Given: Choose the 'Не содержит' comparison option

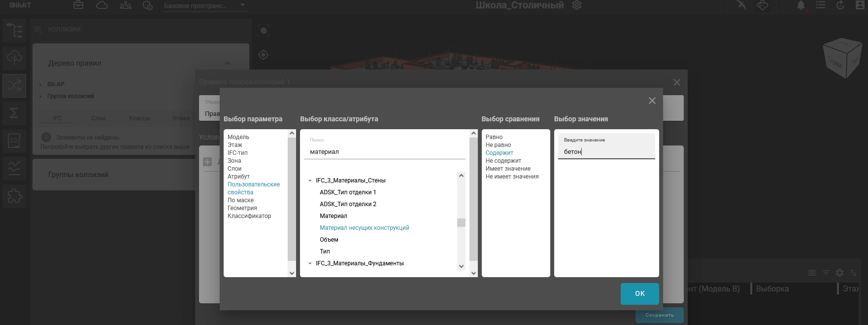Looking at the screenshot, I should (x=503, y=161).
